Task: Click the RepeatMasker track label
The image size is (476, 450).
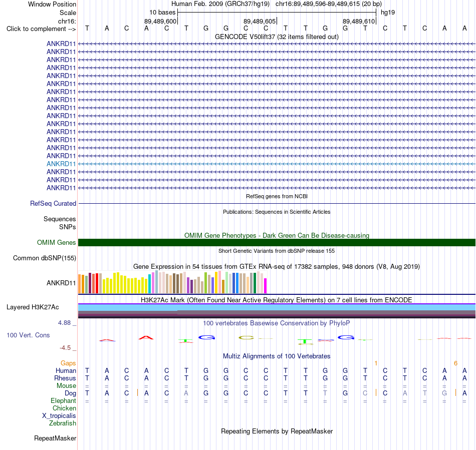Action: tap(55, 438)
